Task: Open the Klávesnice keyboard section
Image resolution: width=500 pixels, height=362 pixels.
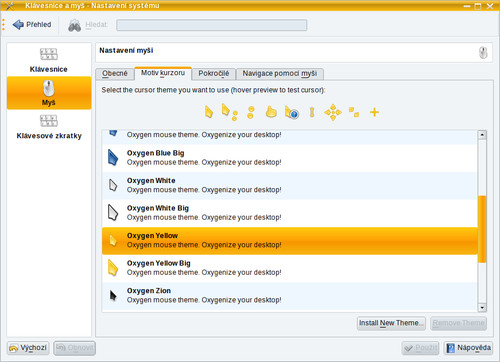Action: tap(49, 60)
